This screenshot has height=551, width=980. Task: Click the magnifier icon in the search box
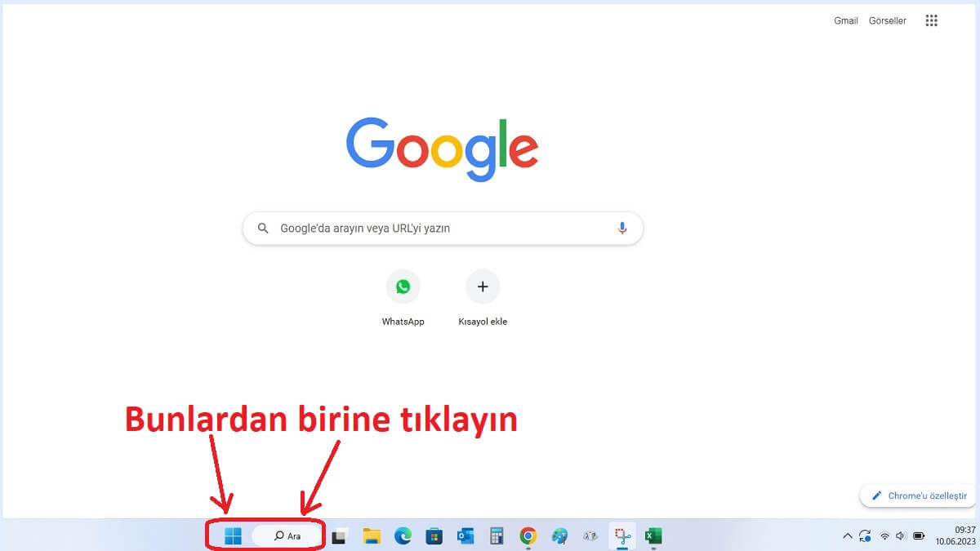click(263, 229)
